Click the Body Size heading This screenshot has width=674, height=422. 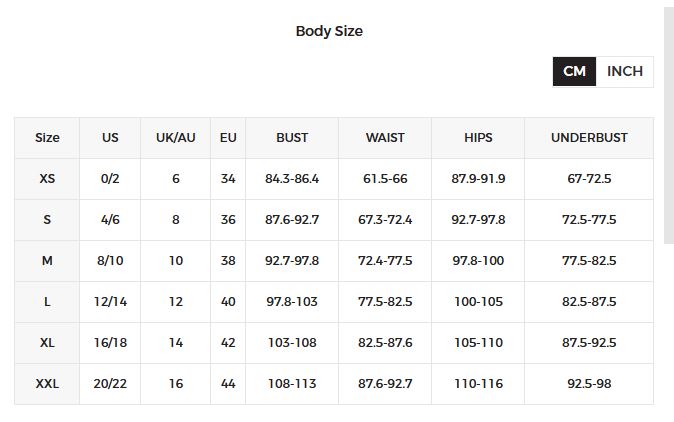329,31
